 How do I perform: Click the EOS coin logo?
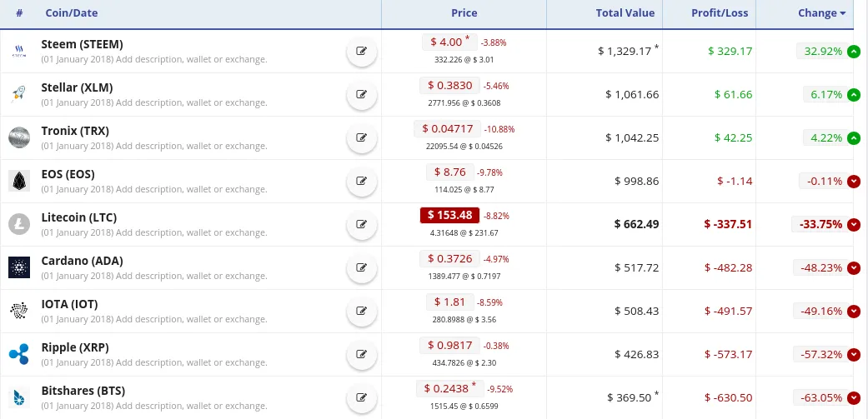coord(19,181)
